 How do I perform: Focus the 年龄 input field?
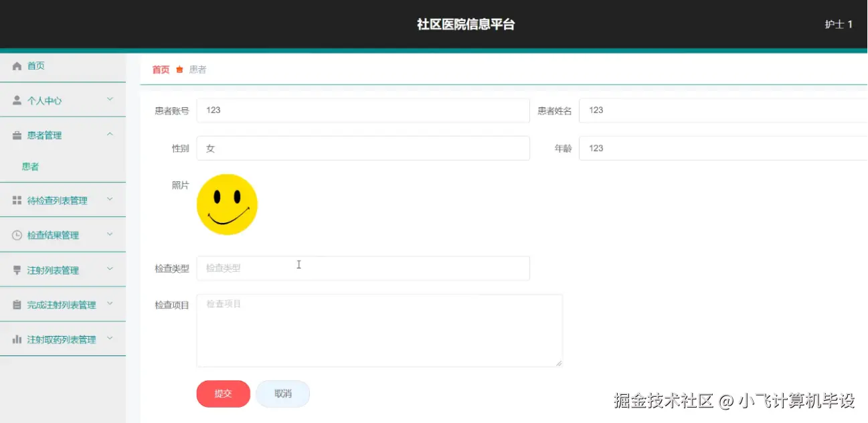pyautogui.click(x=723, y=149)
